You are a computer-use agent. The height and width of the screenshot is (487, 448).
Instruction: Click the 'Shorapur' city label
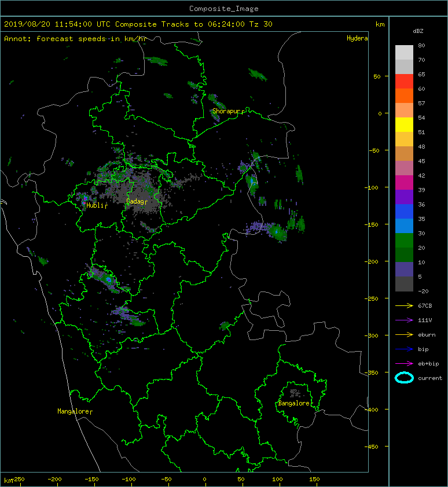pyautogui.click(x=226, y=111)
